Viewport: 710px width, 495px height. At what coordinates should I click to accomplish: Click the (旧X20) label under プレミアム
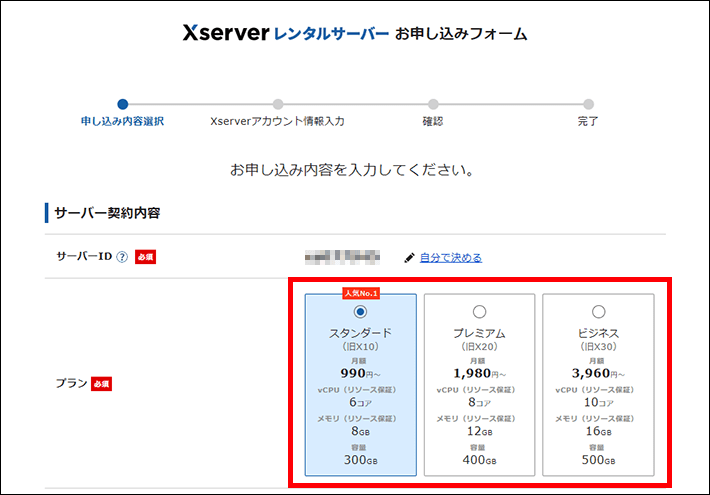(x=480, y=346)
